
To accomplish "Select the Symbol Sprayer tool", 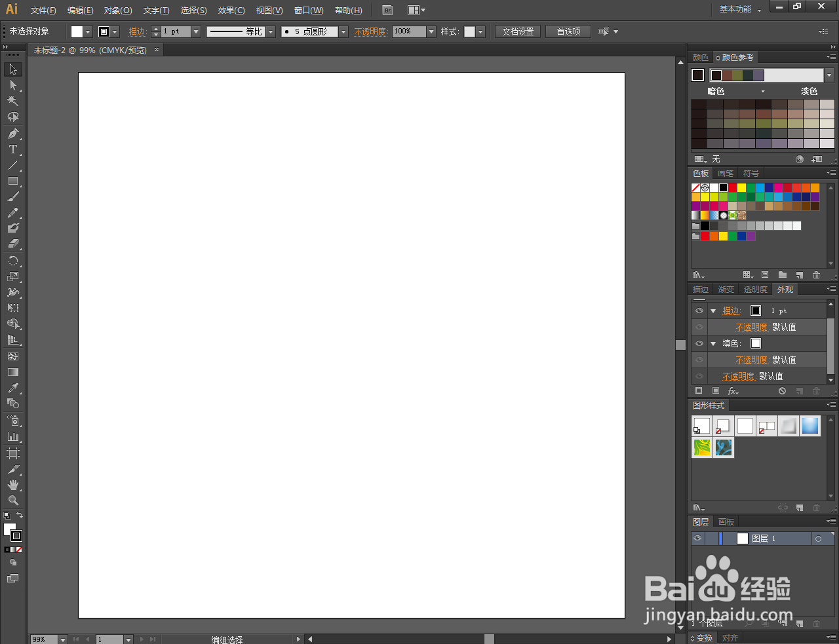I will pyautogui.click(x=12, y=421).
